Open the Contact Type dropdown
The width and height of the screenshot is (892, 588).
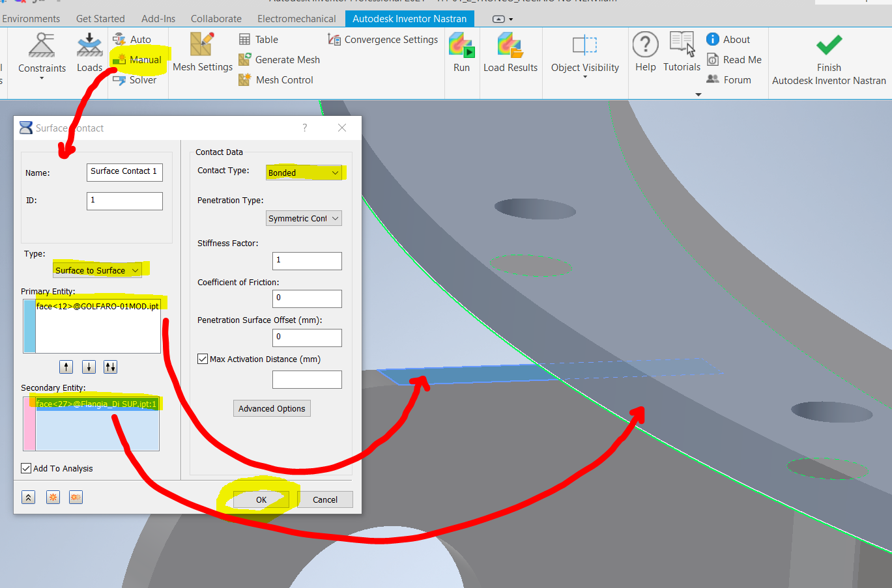304,173
